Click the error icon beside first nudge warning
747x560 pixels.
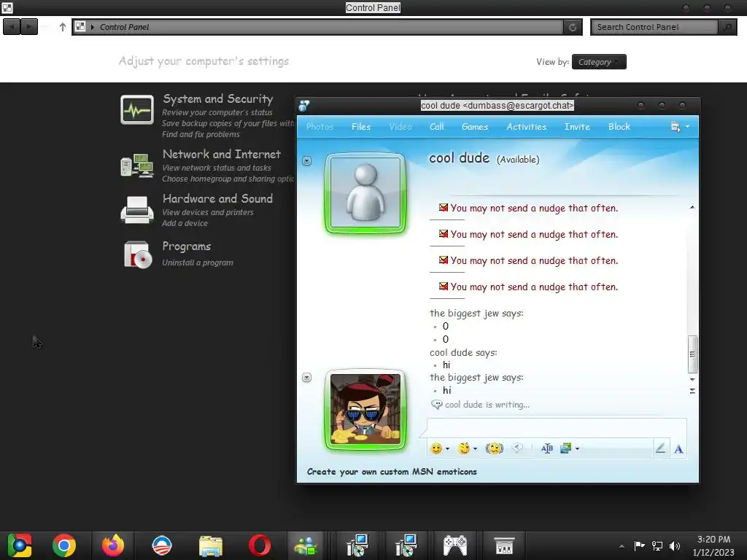443,208
